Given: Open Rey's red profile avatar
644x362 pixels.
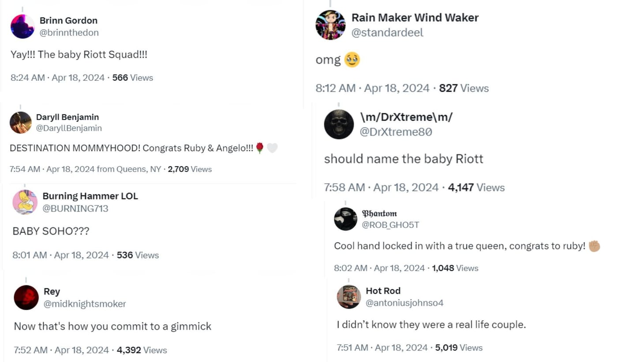Looking at the screenshot, I should [x=26, y=298].
